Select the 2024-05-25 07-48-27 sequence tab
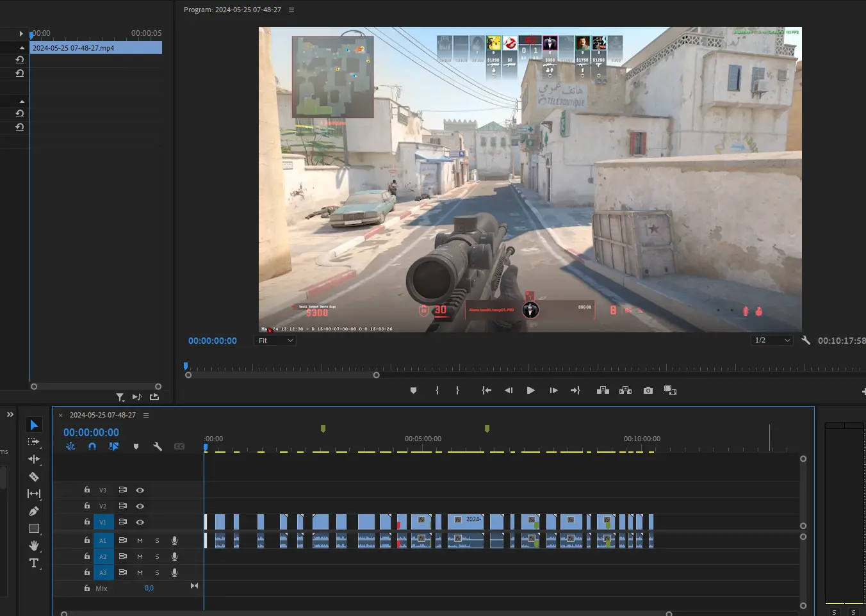Image resolution: width=866 pixels, height=616 pixels. tap(102, 415)
